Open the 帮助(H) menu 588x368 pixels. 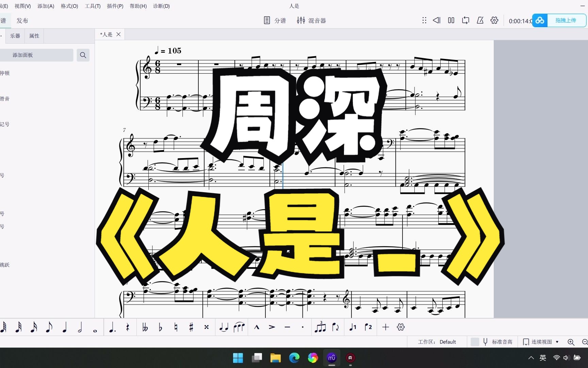(138, 6)
